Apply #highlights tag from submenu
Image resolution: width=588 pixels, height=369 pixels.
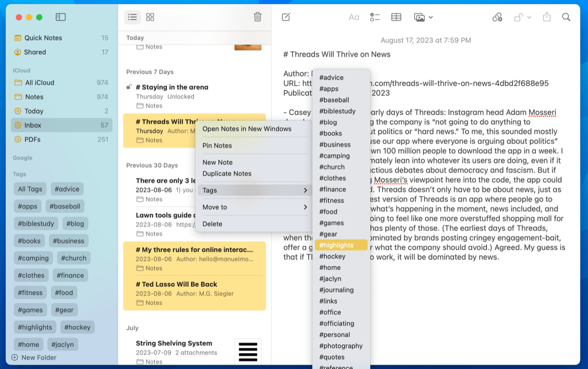click(341, 245)
